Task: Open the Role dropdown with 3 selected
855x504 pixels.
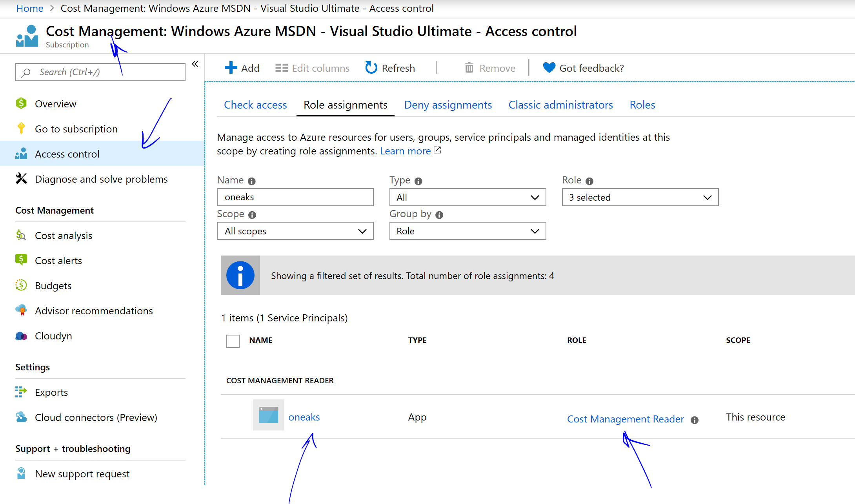Action: coord(640,198)
